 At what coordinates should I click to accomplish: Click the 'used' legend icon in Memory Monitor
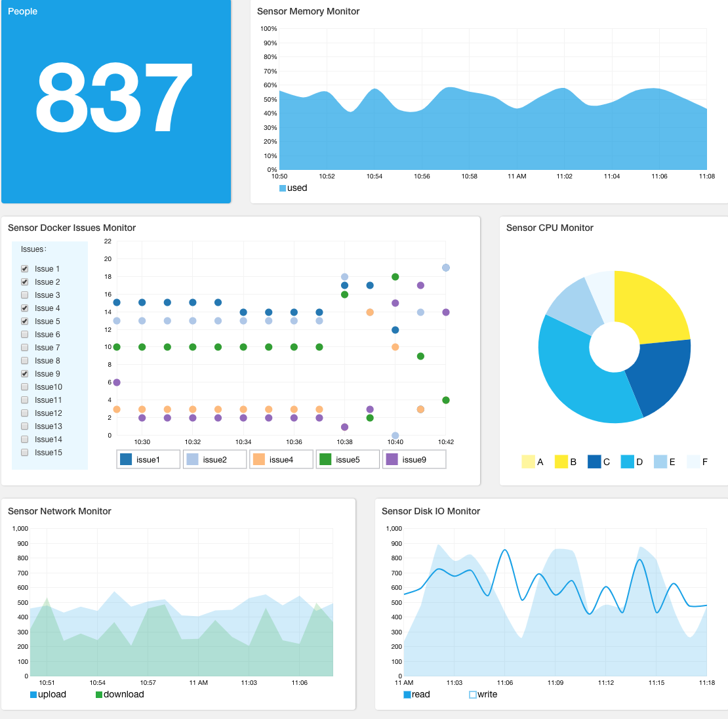pos(283,188)
